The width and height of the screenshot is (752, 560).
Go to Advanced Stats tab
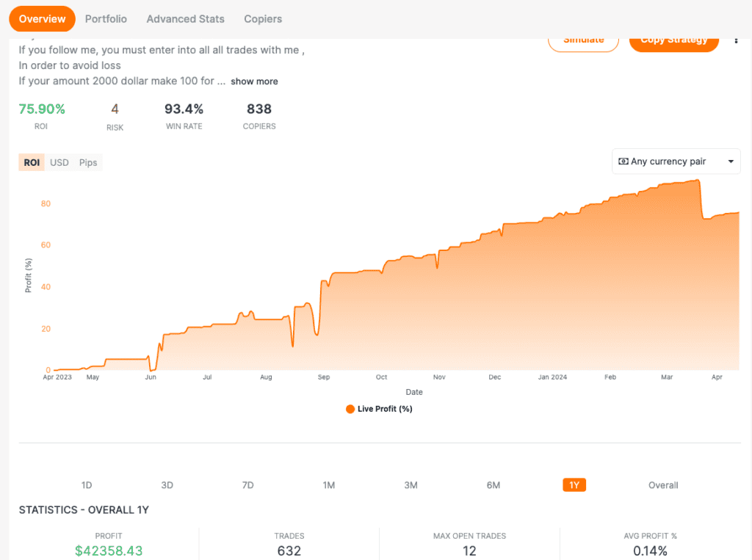tap(185, 19)
